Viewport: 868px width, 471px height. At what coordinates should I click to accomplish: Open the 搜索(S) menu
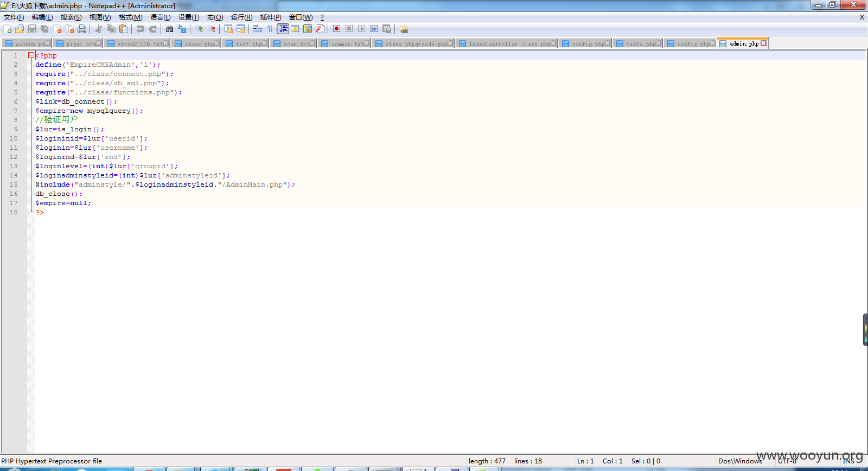pos(71,17)
